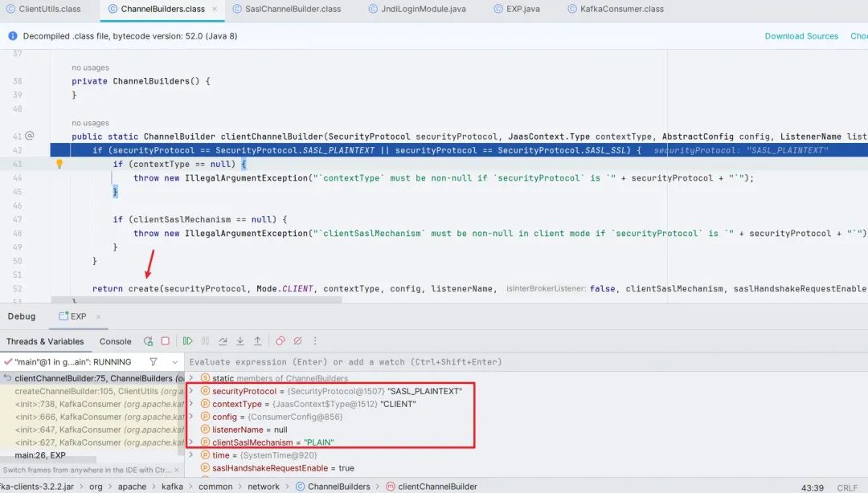Screen dimensions: 868x493
Task: Close the ChannelBuilders.class tab
Action: pyautogui.click(x=215, y=9)
